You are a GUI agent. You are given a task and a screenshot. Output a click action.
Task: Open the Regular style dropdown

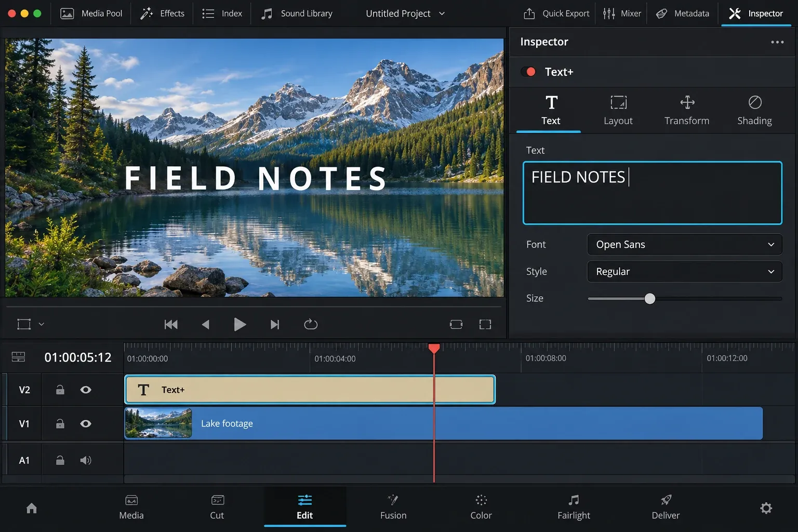tap(685, 271)
